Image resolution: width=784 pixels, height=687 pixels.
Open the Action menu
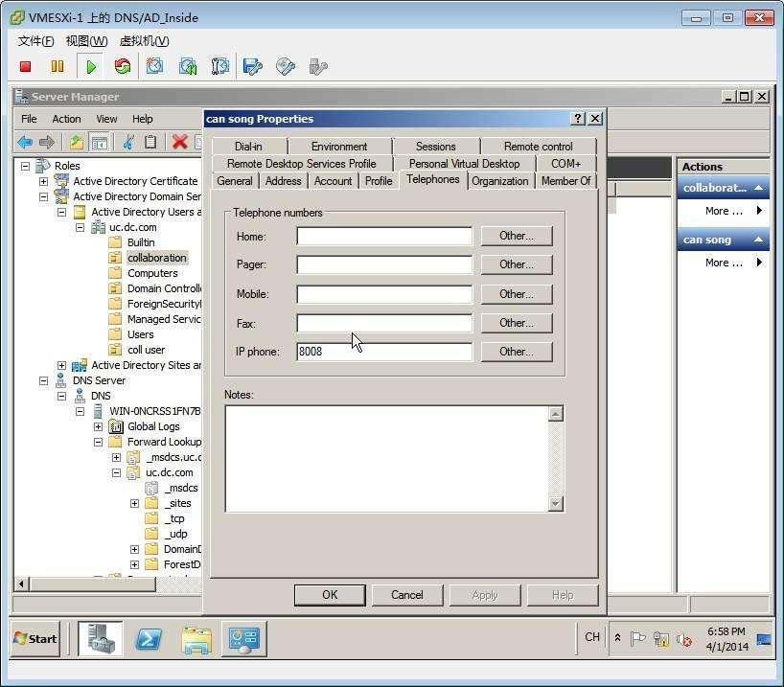pyautogui.click(x=66, y=119)
